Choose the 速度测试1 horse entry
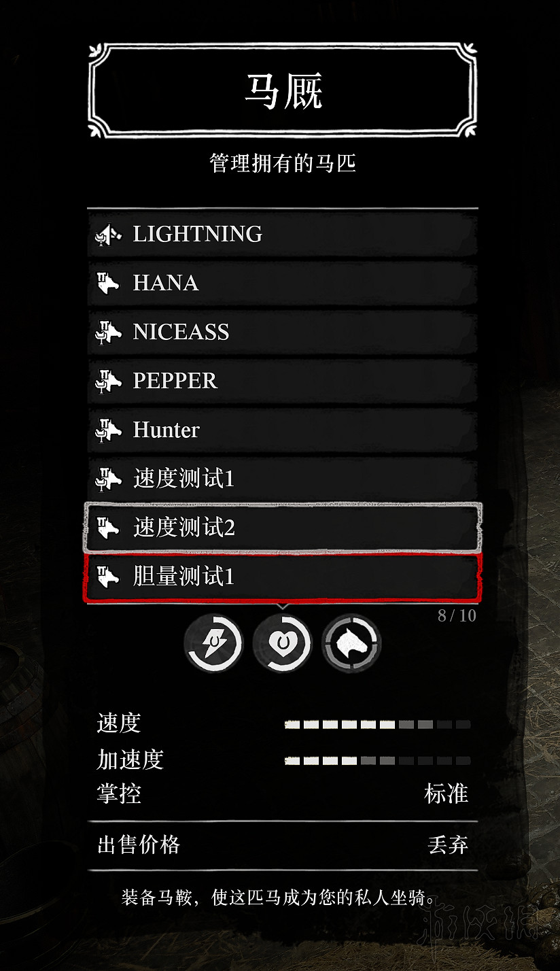Image resolution: width=560 pixels, height=971 pixels. 282,479
